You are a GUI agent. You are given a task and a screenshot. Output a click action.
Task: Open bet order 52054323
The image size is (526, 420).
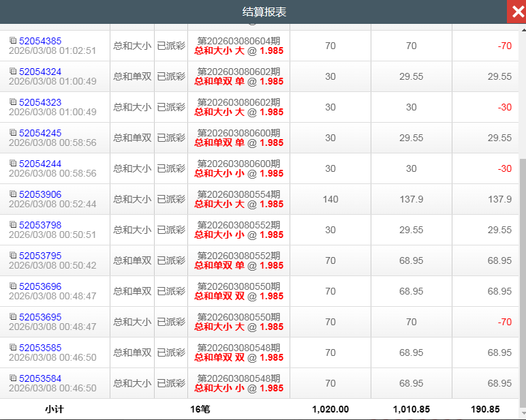[x=40, y=102]
